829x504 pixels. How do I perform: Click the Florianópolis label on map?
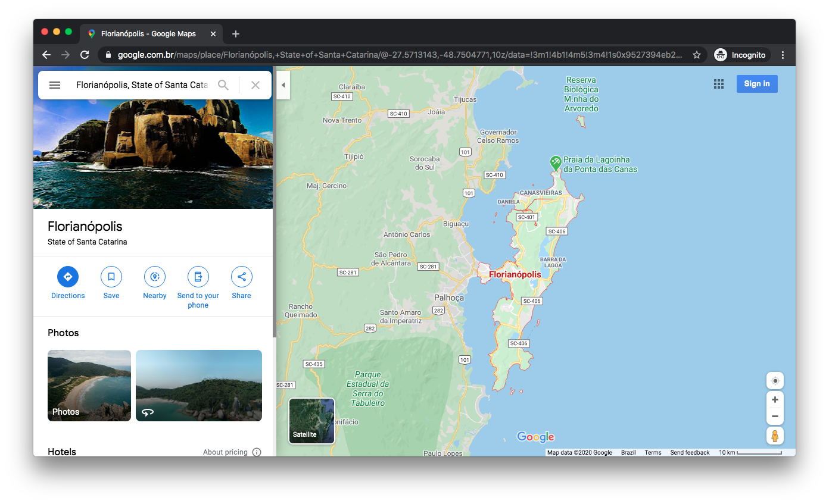(515, 274)
